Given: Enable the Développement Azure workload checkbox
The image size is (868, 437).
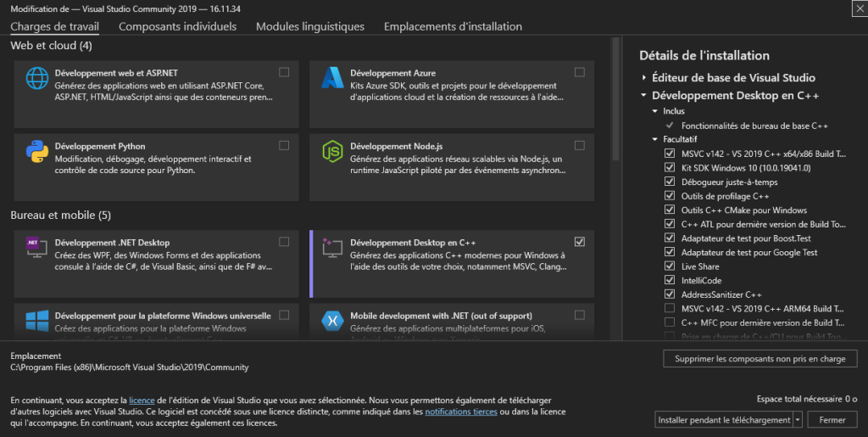Looking at the screenshot, I should pyautogui.click(x=580, y=72).
